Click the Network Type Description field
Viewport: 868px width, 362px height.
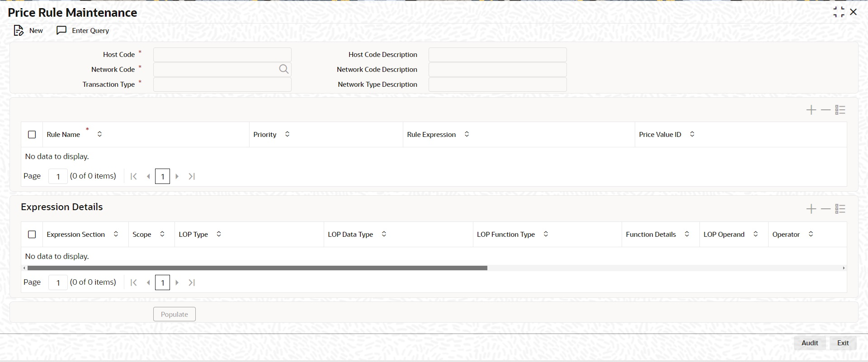[x=498, y=85]
